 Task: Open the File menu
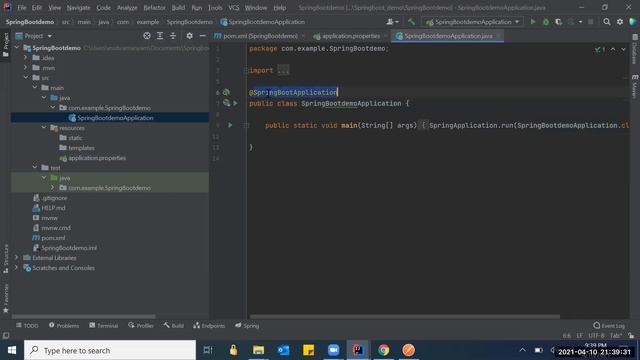pyautogui.click(x=21, y=7)
